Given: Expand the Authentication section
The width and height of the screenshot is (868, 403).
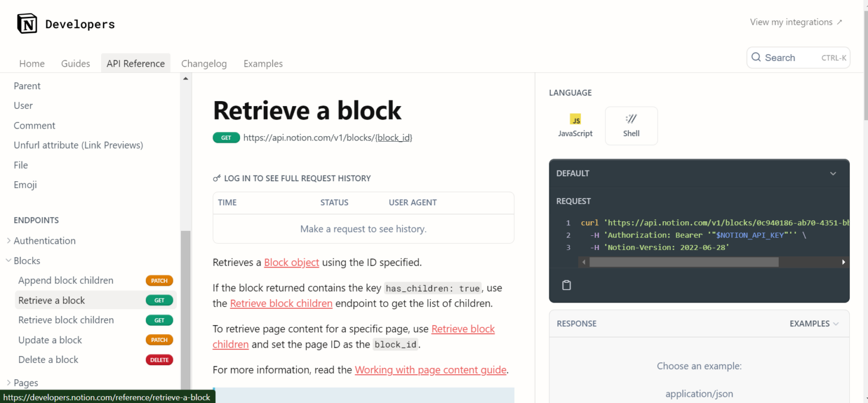Looking at the screenshot, I should click(x=8, y=241).
